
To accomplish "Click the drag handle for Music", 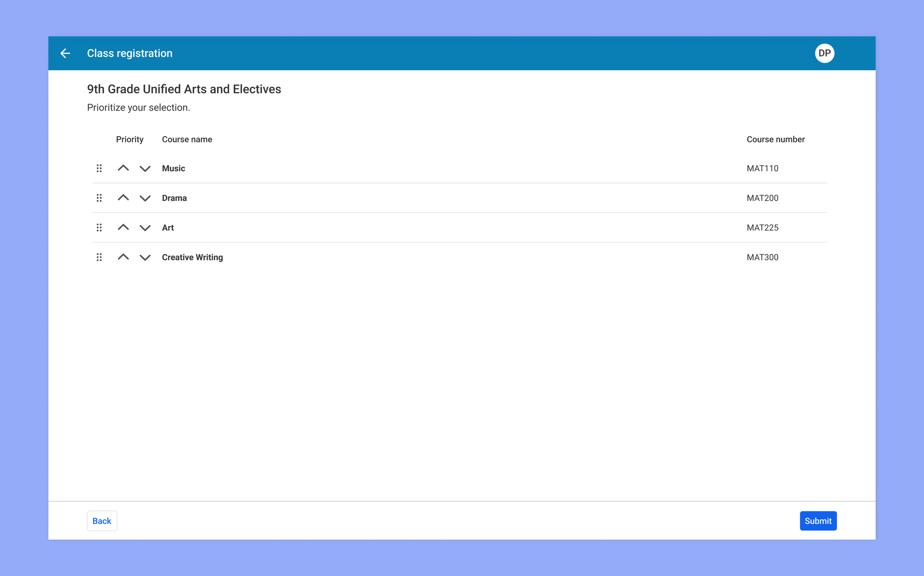I will (x=99, y=168).
